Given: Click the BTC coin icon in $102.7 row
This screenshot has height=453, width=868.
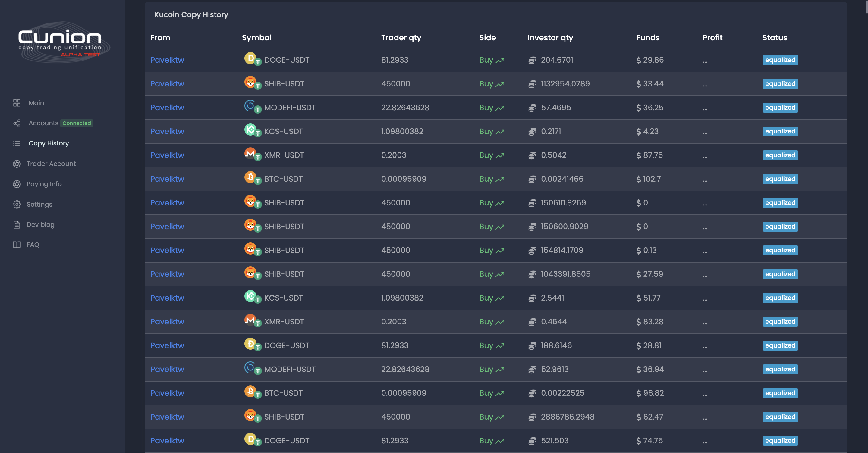Looking at the screenshot, I should (x=250, y=177).
